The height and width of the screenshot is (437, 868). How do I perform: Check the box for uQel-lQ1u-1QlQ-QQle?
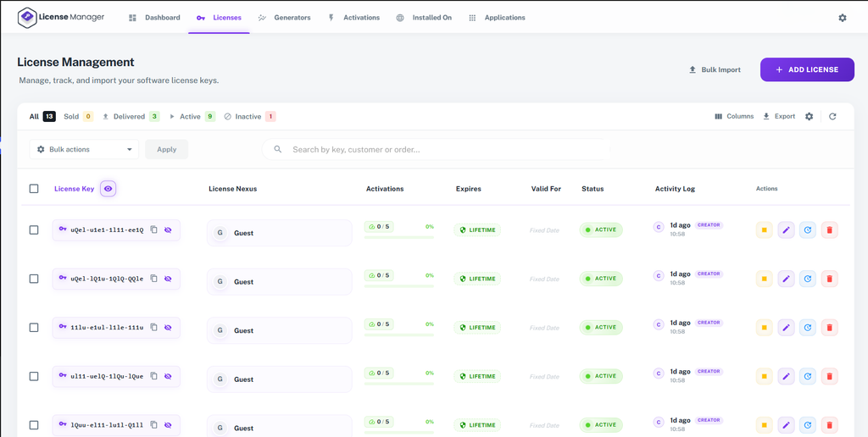34,279
